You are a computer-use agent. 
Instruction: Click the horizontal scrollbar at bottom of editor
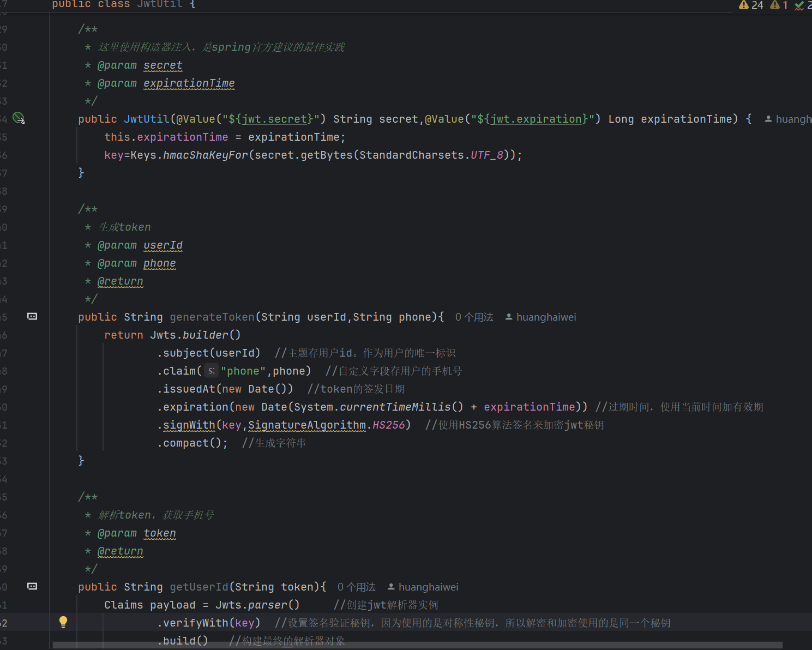click(417, 645)
